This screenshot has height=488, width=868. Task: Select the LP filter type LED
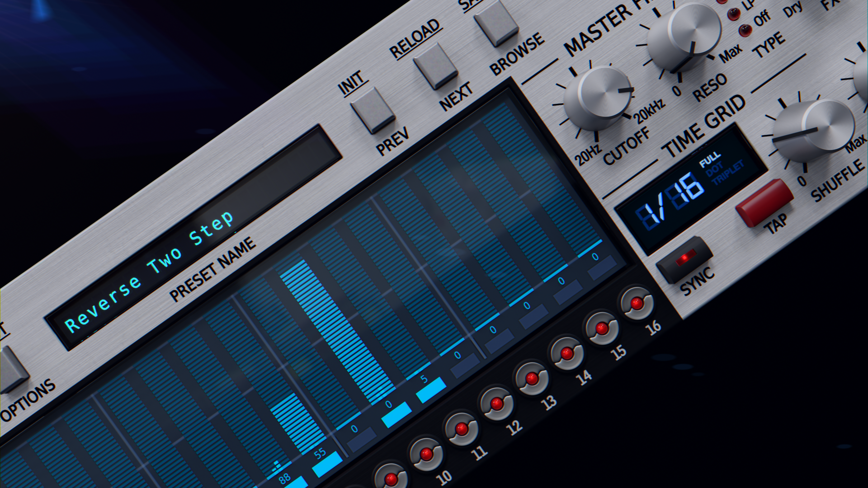coord(733,14)
